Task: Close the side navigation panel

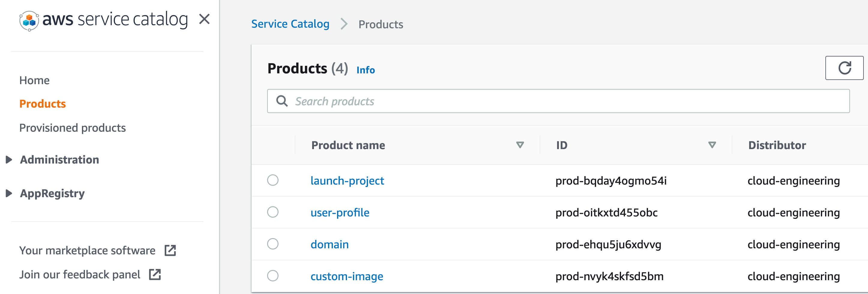Action: point(204,19)
